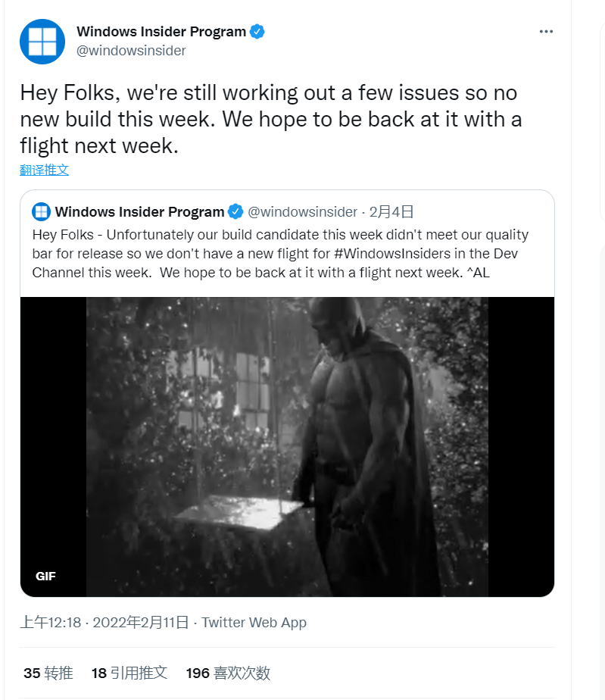This screenshot has height=700, width=605.
Task: Click the verified badge beside the author name
Action: click(257, 32)
